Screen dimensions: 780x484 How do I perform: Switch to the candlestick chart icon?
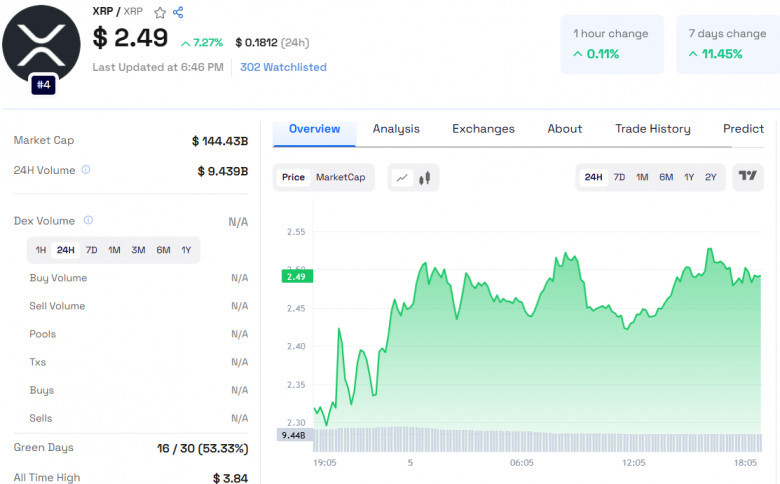click(424, 178)
